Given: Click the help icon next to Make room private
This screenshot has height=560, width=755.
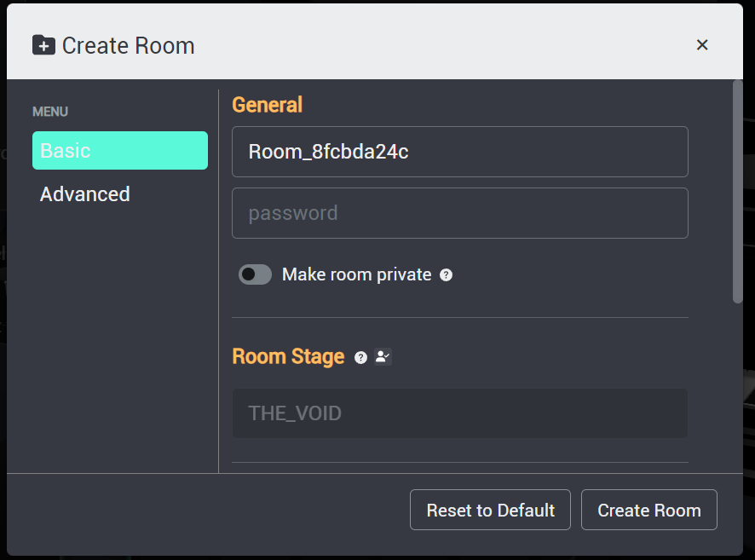Looking at the screenshot, I should click(x=446, y=275).
